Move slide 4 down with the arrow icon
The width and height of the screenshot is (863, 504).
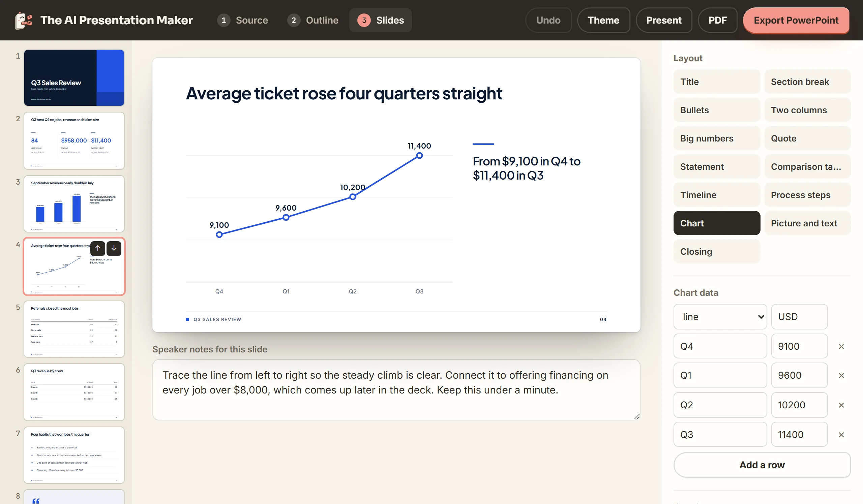[x=114, y=248]
